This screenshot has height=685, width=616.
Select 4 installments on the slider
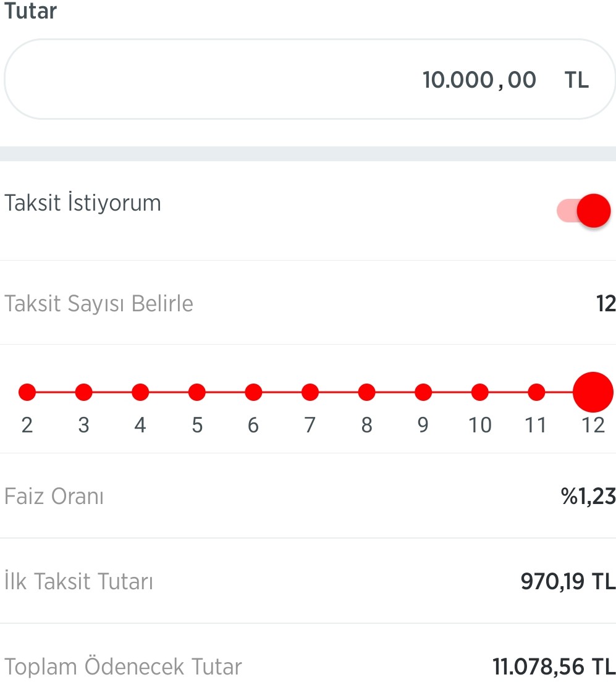tap(140, 392)
